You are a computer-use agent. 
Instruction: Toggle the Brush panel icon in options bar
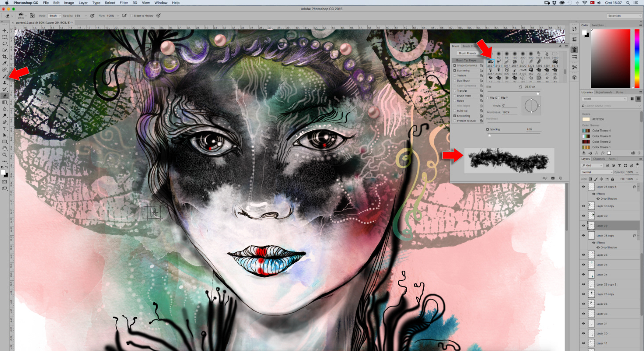click(x=32, y=15)
